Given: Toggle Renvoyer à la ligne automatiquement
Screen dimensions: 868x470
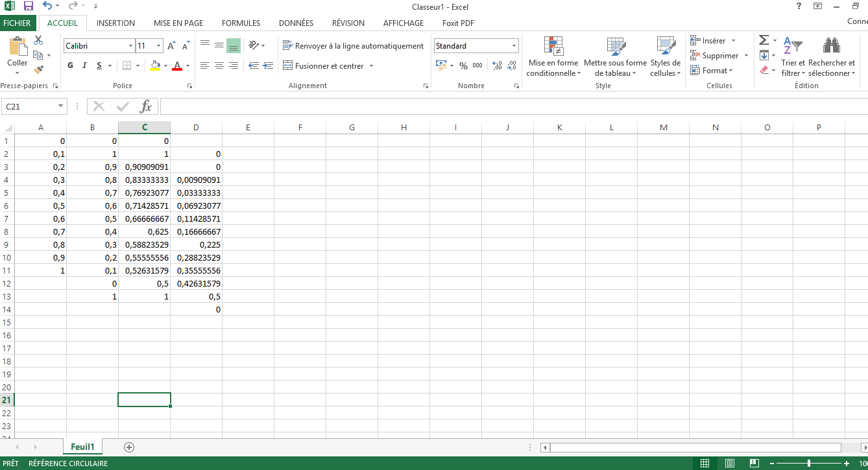Looking at the screenshot, I should click(353, 46).
